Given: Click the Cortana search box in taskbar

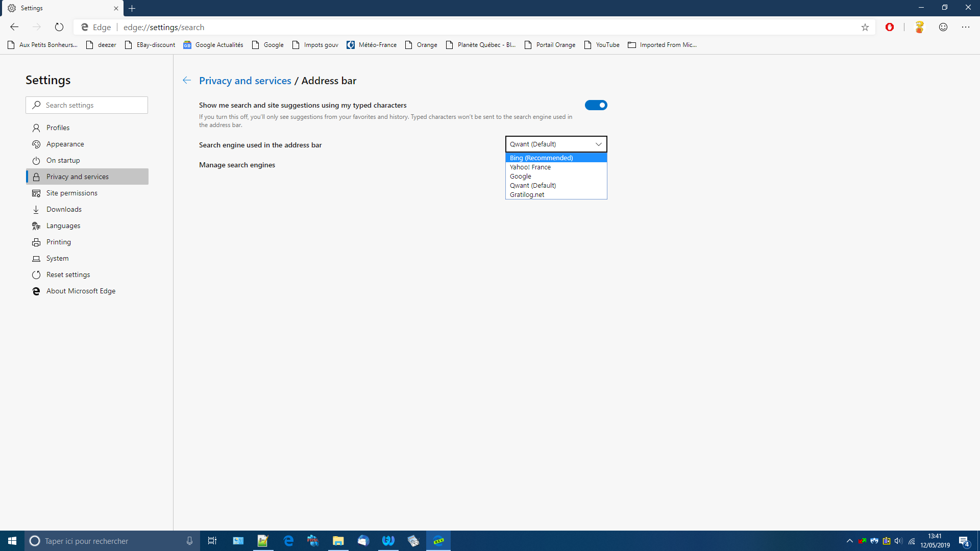Looking at the screenshot, I should coord(111,541).
